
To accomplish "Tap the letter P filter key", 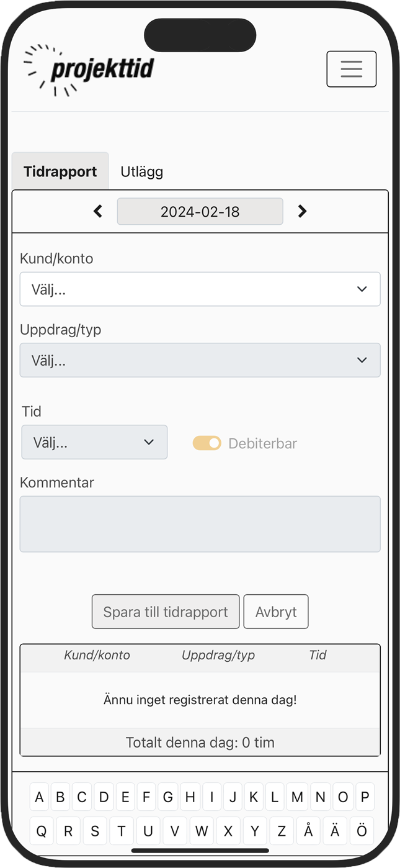I will (x=365, y=797).
